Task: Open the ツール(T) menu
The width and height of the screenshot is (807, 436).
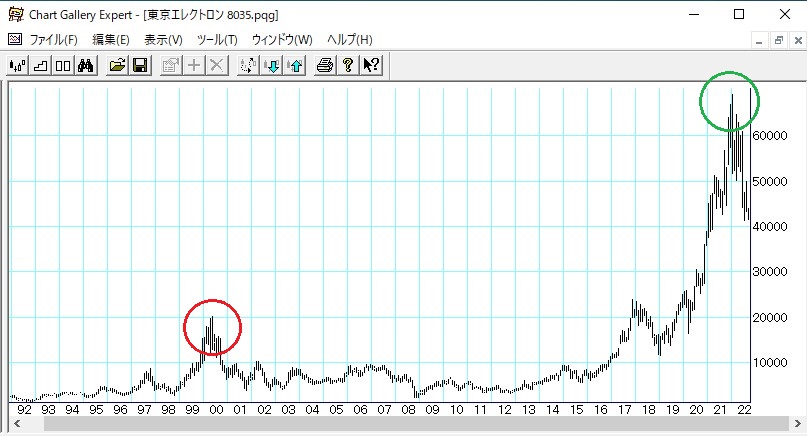Action: [217, 40]
